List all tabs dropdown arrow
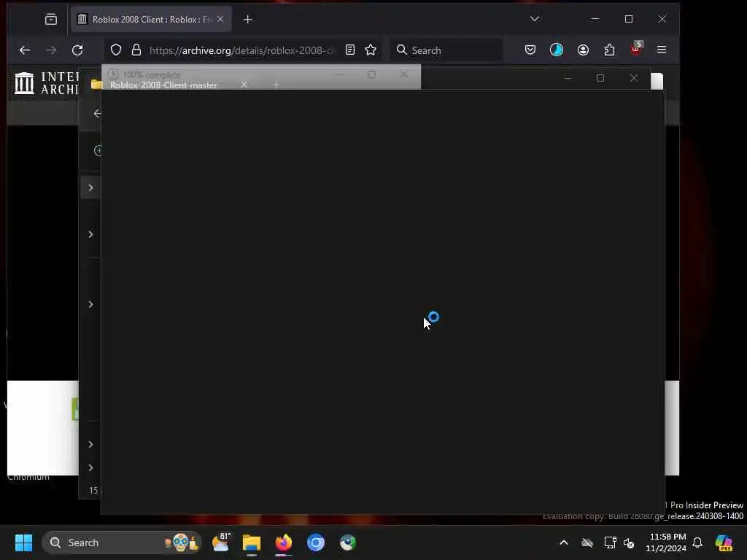 tap(535, 19)
